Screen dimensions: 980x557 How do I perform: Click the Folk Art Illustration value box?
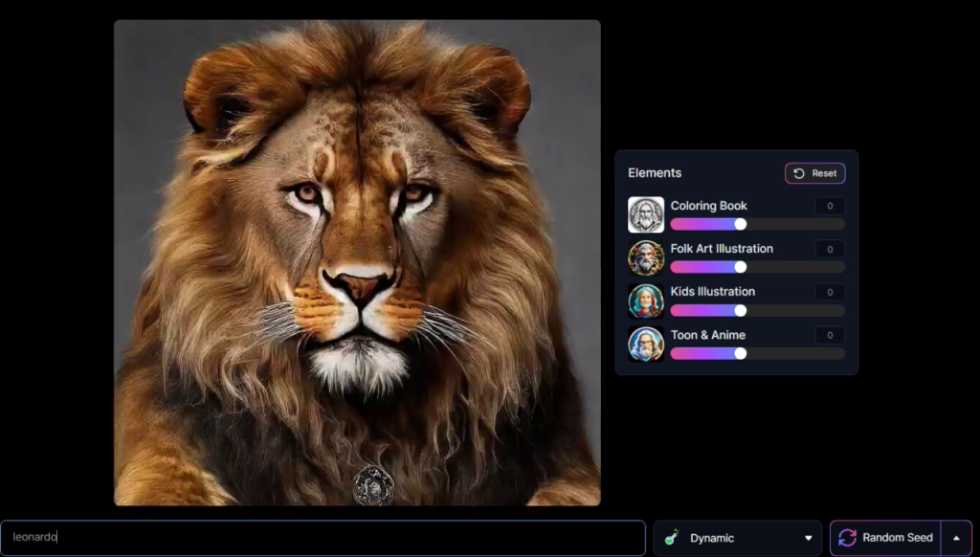[x=830, y=249]
